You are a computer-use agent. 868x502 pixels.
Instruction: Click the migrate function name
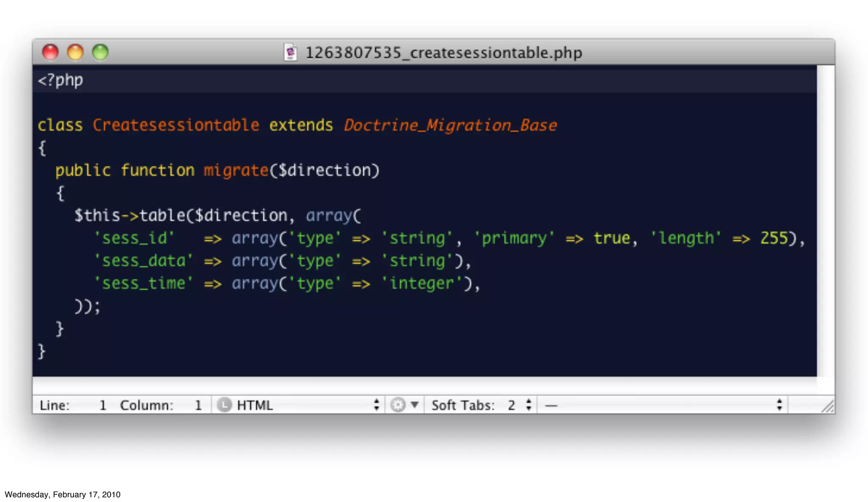pos(236,170)
